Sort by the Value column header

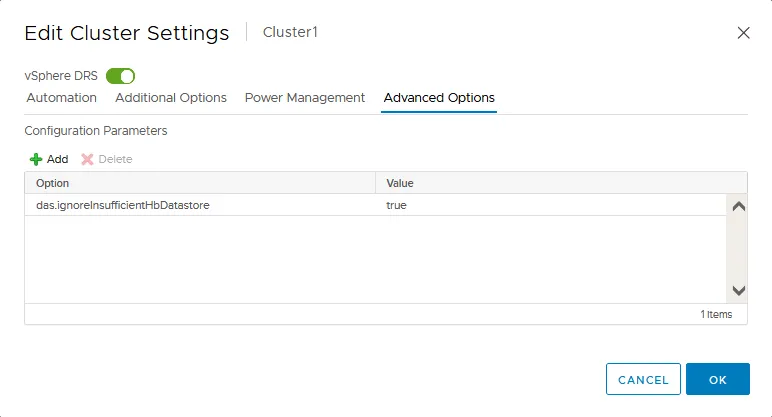(x=560, y=183)
